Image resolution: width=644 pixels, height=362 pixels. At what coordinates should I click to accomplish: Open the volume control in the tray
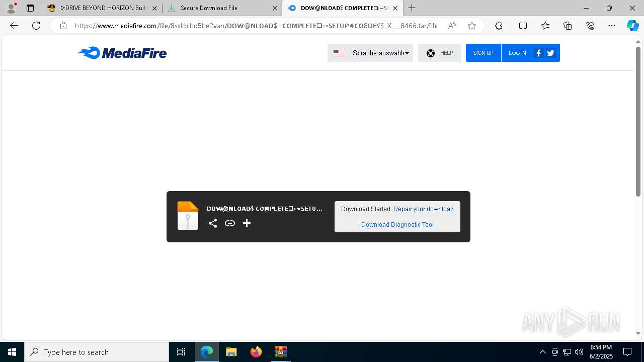tap(579, 352)
